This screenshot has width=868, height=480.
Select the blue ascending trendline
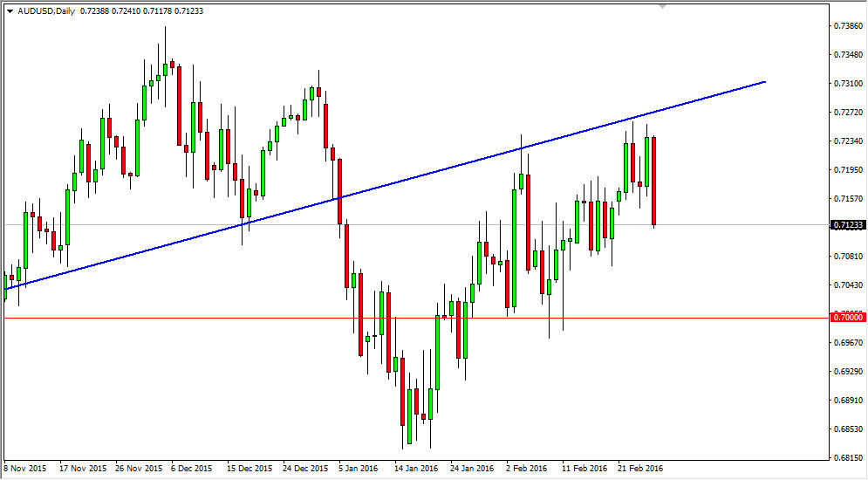pos(384,186)
